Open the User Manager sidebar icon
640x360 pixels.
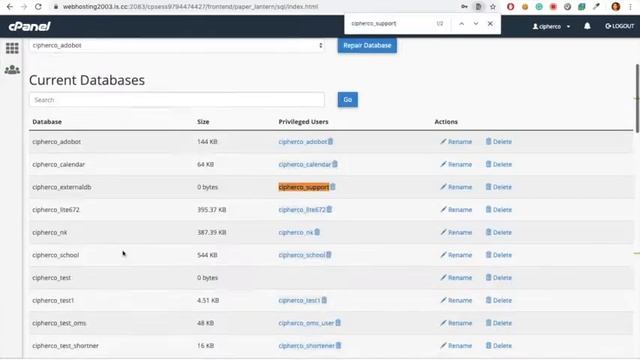pos(12,70)
